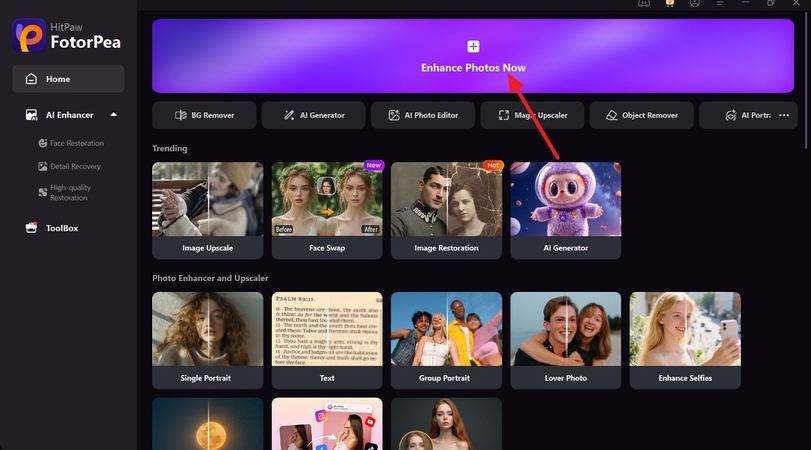Click the Image Upscale label

[207, 248]
